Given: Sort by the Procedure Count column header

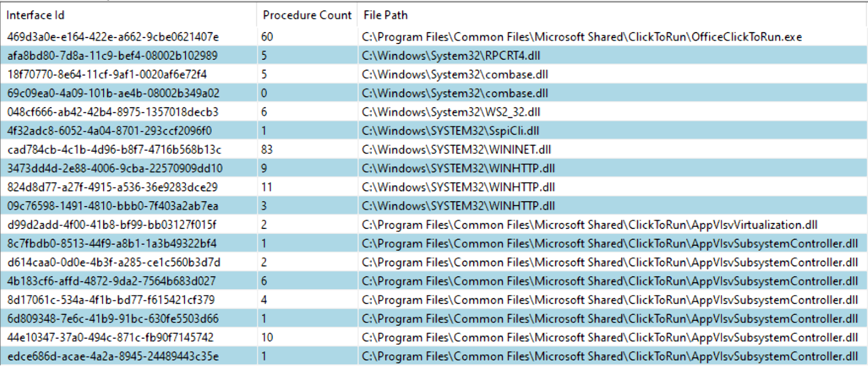Looking at the screenshot, I should point(307,15).
